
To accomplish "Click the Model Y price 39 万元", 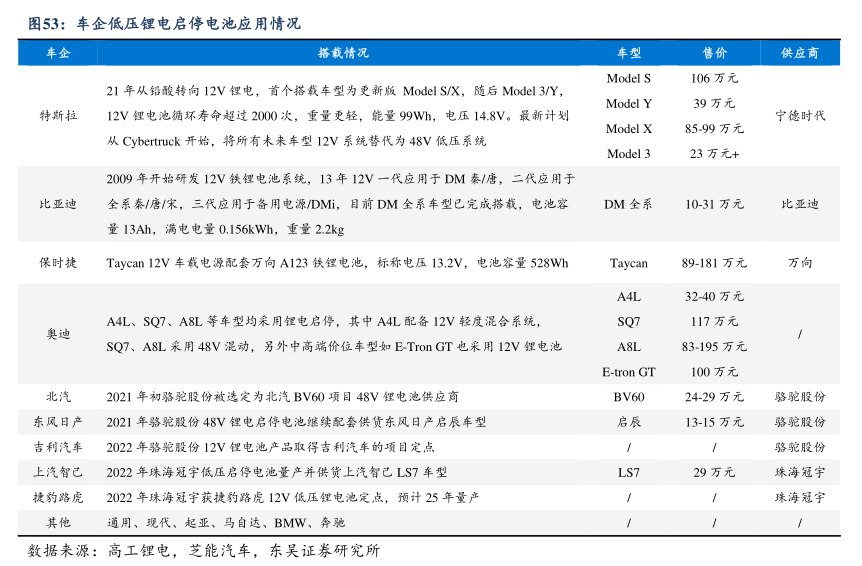I will [x=714, y=103].
